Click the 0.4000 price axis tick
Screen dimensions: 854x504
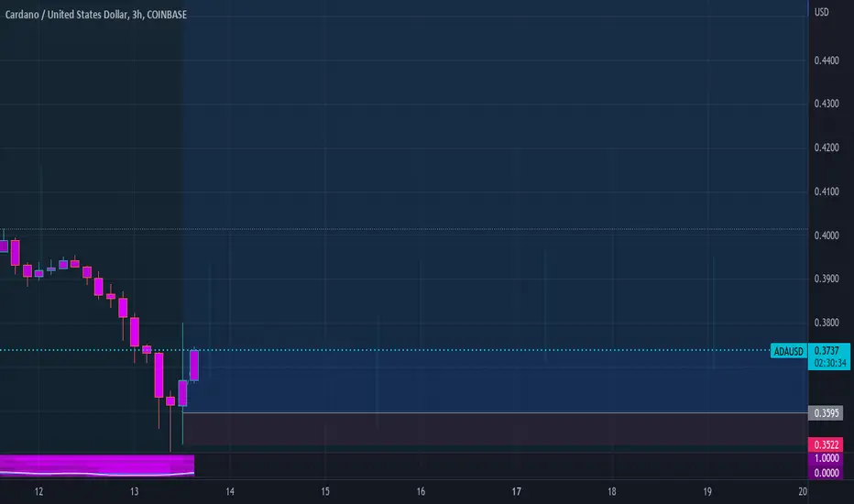coord(827,236)
